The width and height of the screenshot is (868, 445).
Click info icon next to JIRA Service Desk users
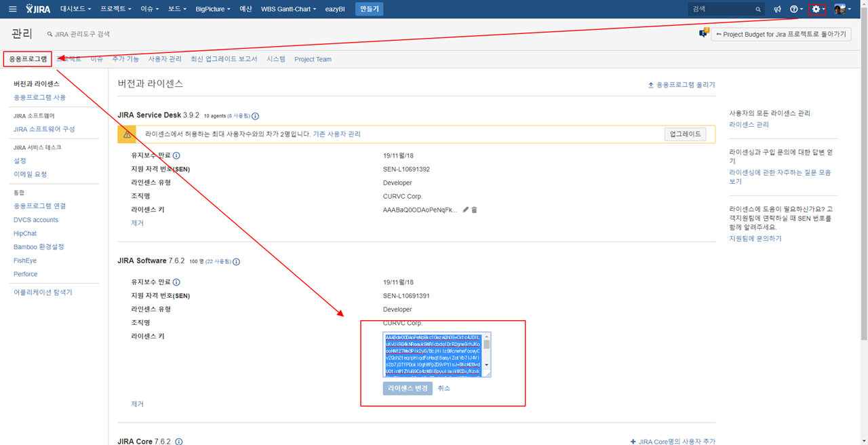[x=255, y=116]
